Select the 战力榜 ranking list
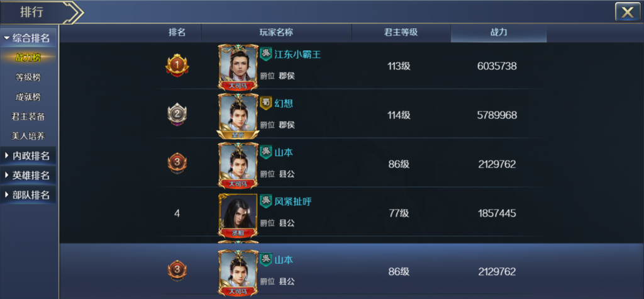This screenshot has height=299, width=644. pyautogui.click(x=28, y=57)
